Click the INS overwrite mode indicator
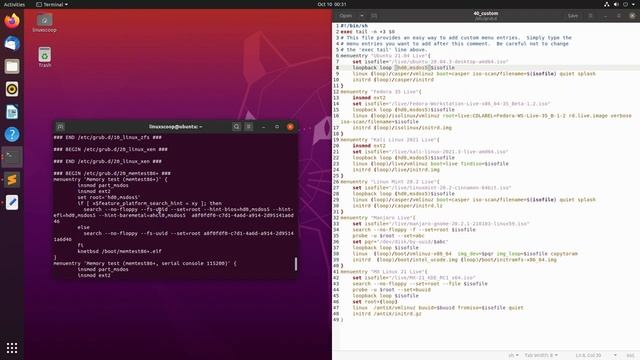 point(630,355)
